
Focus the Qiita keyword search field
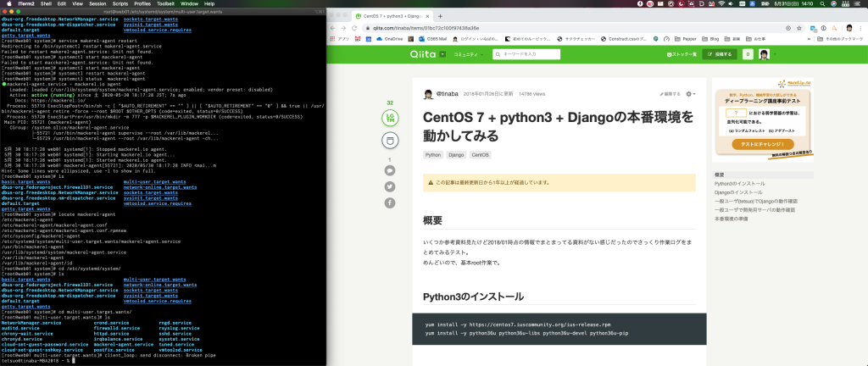526,54
